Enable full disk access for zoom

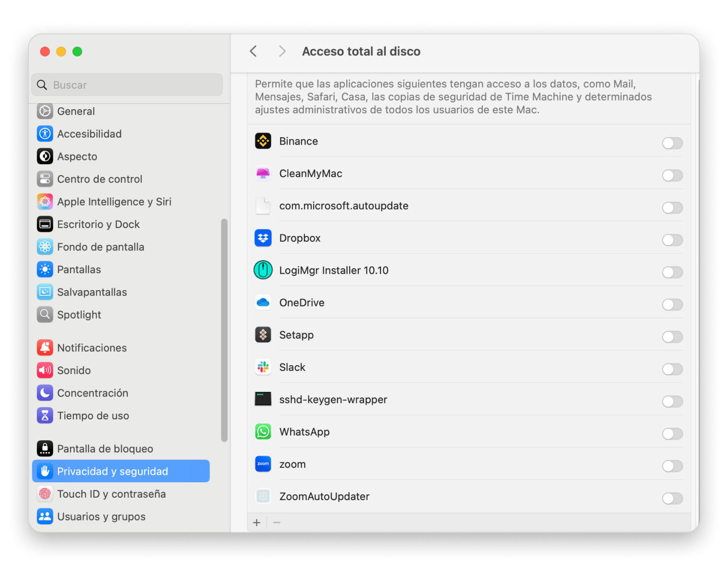tap(672, 466)
